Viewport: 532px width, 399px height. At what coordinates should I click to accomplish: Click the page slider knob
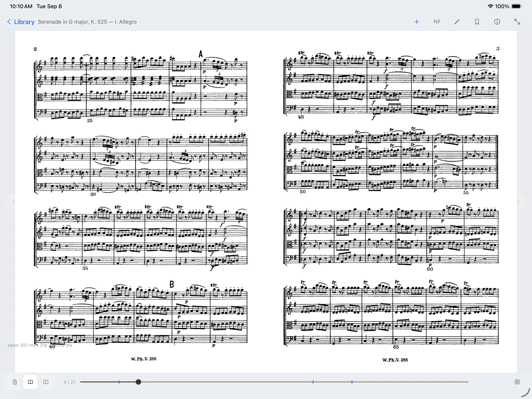[x=138, y=382]
